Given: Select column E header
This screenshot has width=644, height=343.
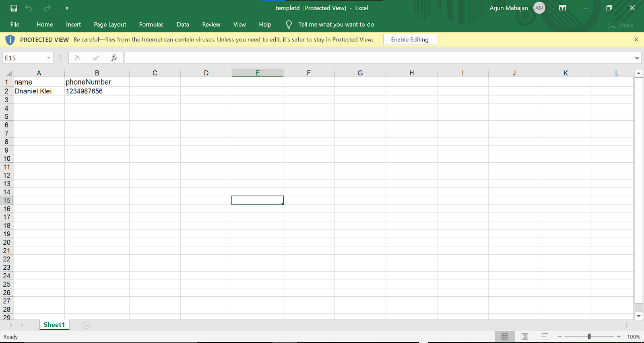Looking at the screenshot, I should tap(258, 73).
